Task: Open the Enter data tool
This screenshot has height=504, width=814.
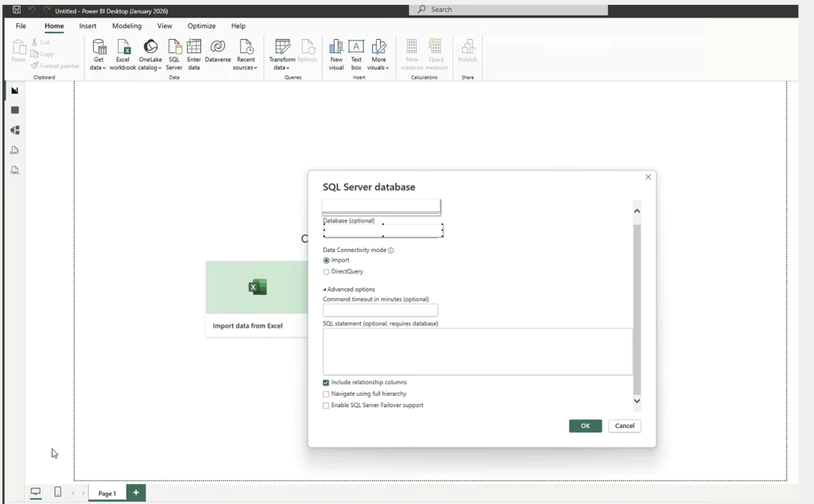Action: (194, 53)
